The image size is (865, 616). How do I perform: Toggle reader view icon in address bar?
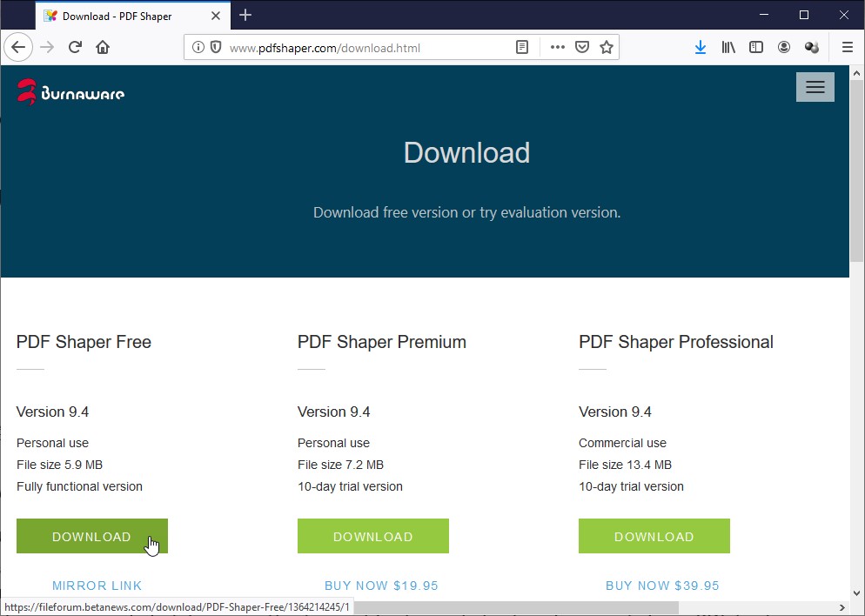coord(522,48)
